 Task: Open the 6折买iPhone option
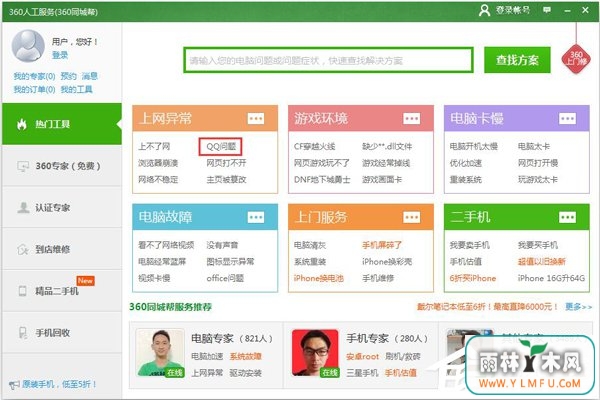click(x=473, y=278)
